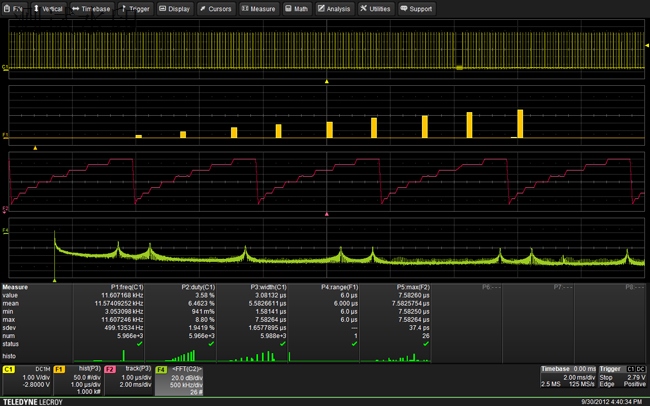Open the File menu
Screen dimensions: 650x406
click(x=15, y=8)
